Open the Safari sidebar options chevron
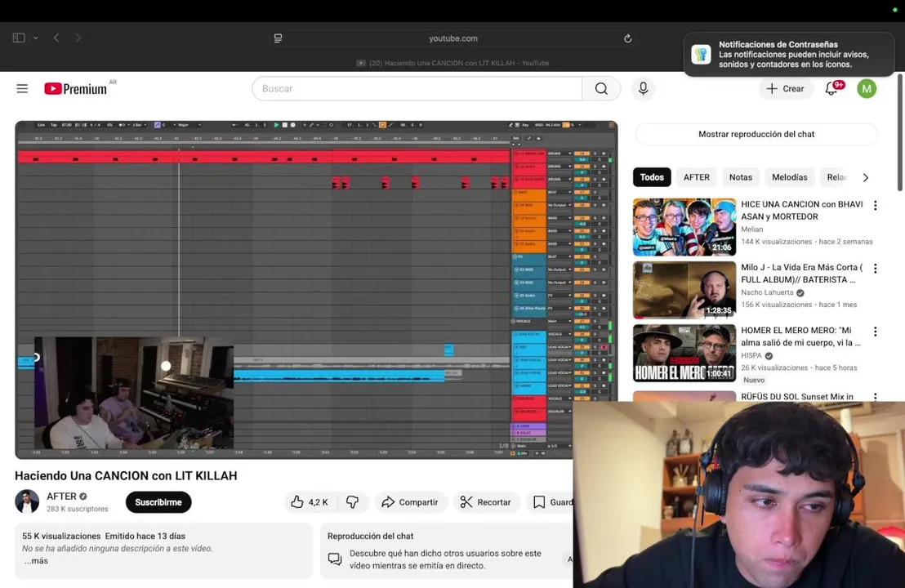905x588 pixels. click(36, 38)
